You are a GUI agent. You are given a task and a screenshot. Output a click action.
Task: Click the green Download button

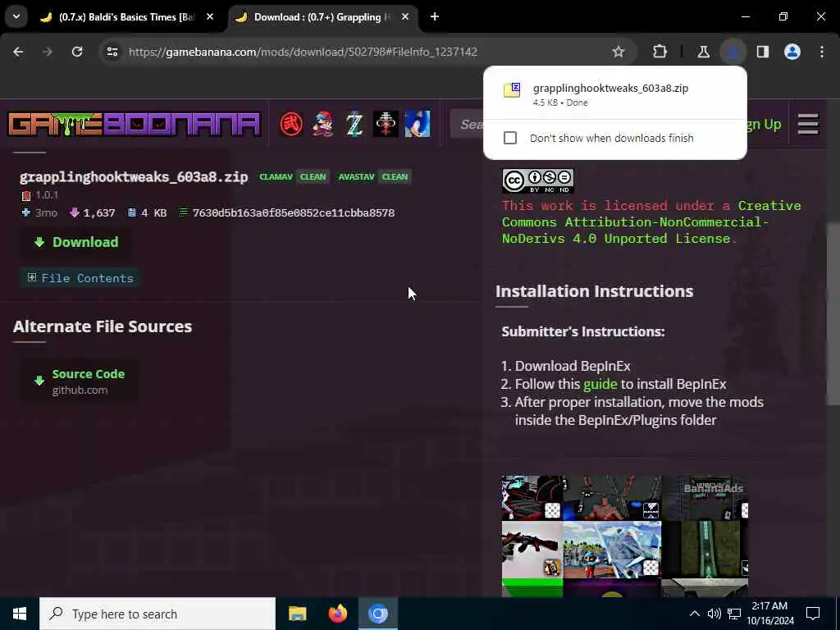point(76,242)
